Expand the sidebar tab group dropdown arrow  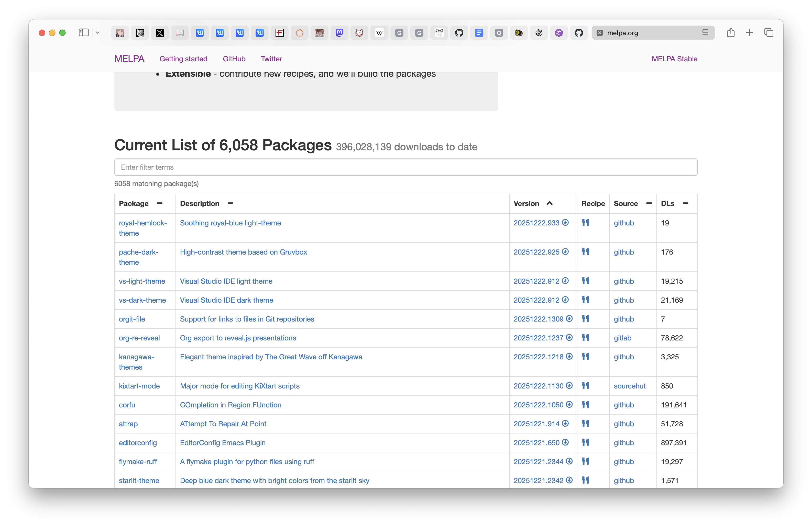(97, 33)
